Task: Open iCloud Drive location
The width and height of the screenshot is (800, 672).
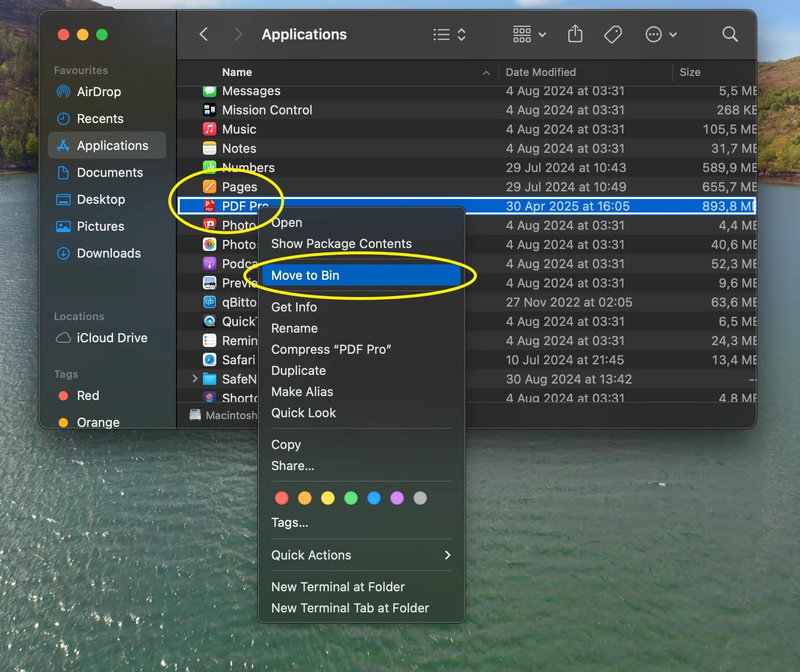Action: coord(107,338)
